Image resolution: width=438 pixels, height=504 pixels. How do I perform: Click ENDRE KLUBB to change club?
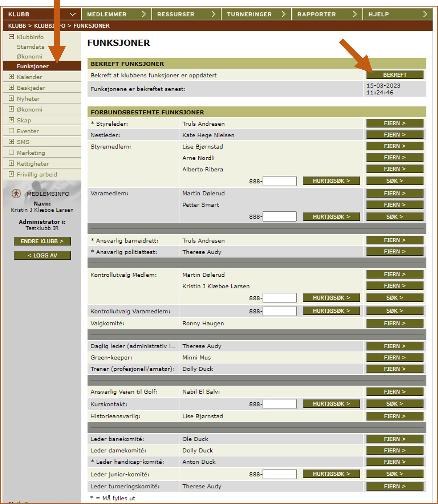[x=43, y=241]
